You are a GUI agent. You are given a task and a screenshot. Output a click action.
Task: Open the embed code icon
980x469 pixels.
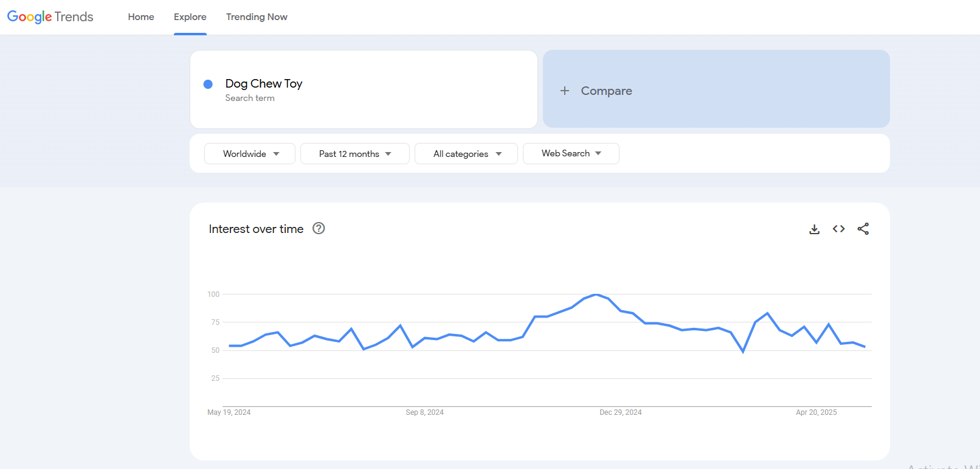(839, 229)
